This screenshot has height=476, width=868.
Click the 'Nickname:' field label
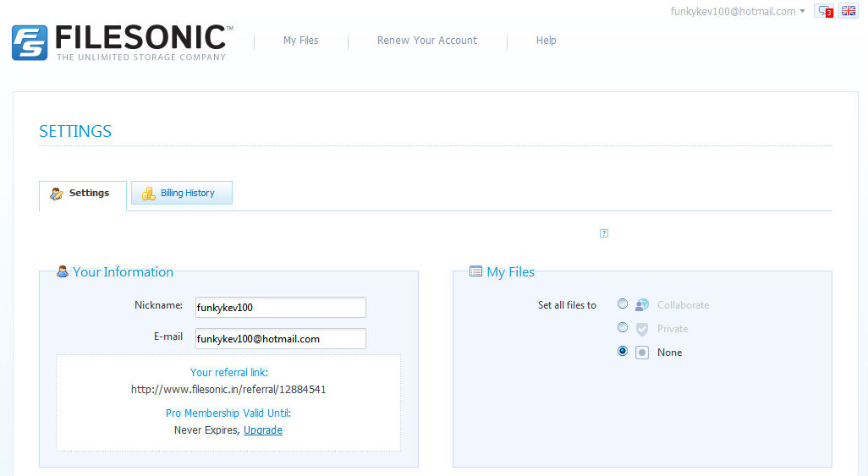158,305
